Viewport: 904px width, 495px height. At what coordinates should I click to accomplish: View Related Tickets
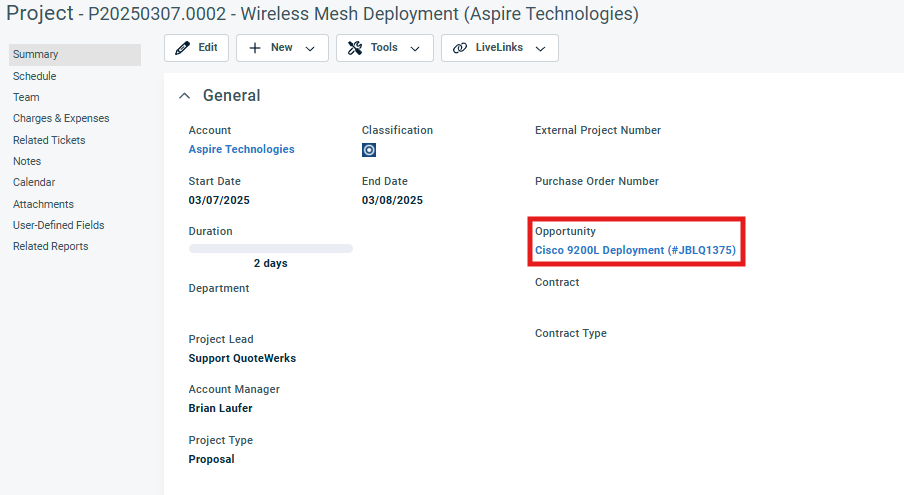pyautogui.click(x=49, y=140)
